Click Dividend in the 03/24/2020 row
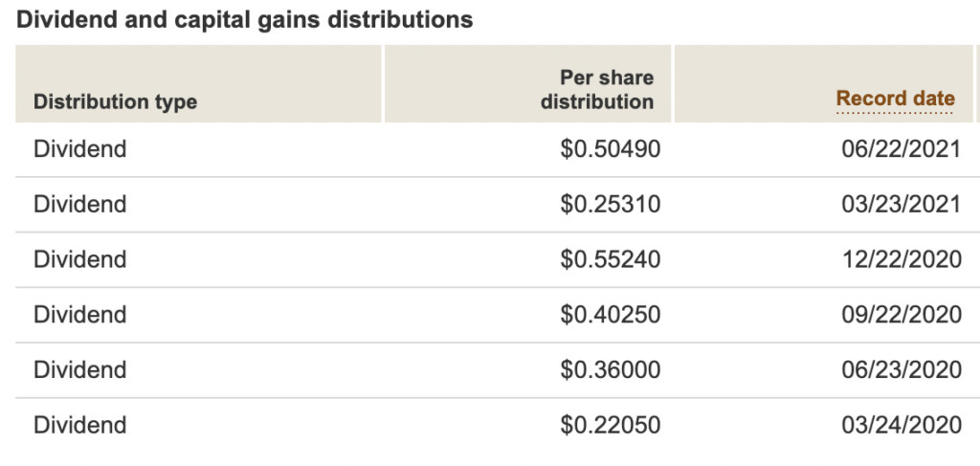Screen dimensions: 980x466 click(79, 425)
